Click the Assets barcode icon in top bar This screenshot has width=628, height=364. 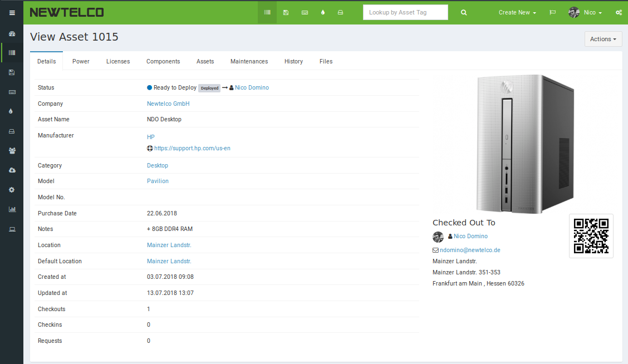coord(267,12)
